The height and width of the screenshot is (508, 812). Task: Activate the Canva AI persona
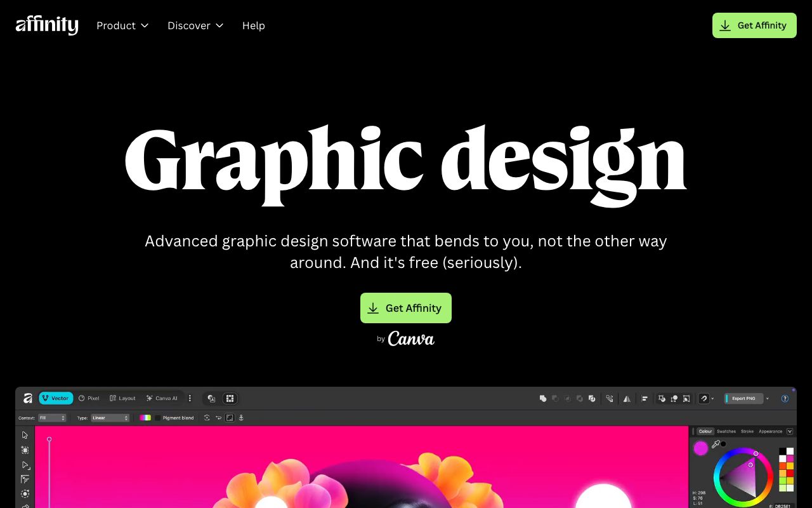162,398
